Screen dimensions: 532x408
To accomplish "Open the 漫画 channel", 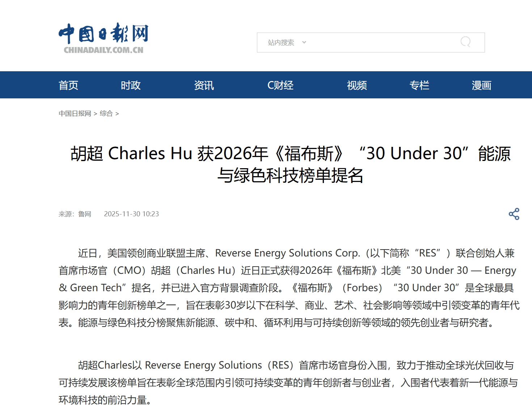I will (481, 85).
